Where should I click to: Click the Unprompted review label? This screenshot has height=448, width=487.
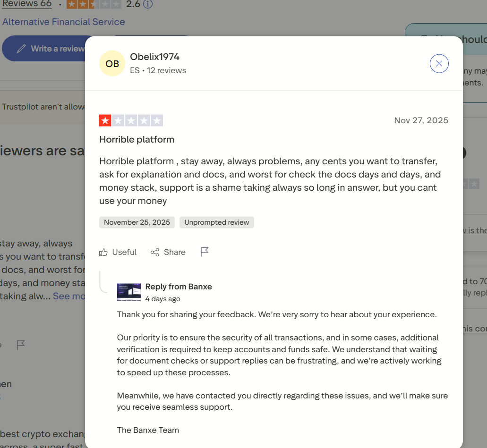216,222
